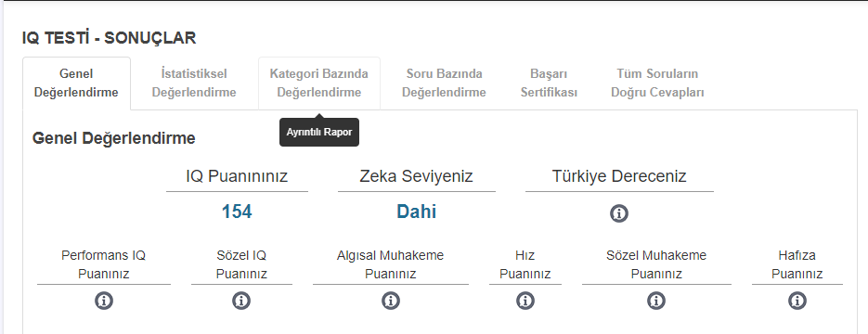Select the Genel Değerlendirme tab
868x334 pixels.
pos(76,83)
